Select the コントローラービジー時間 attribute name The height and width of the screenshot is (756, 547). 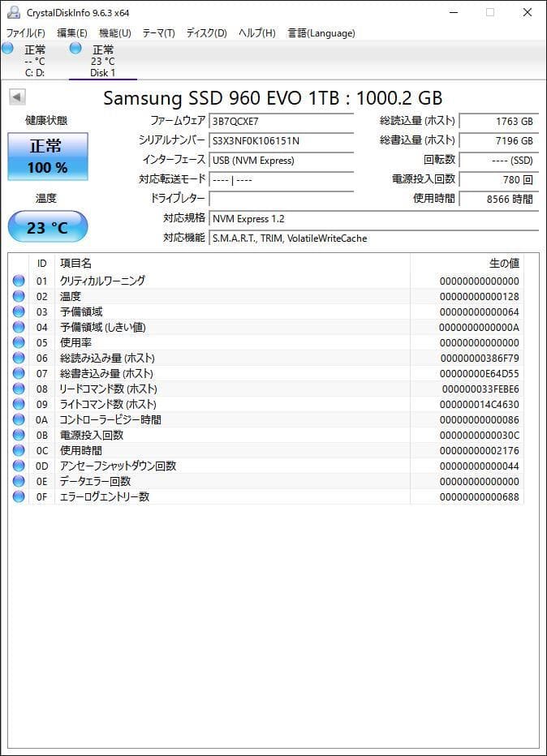pos(110,419)
